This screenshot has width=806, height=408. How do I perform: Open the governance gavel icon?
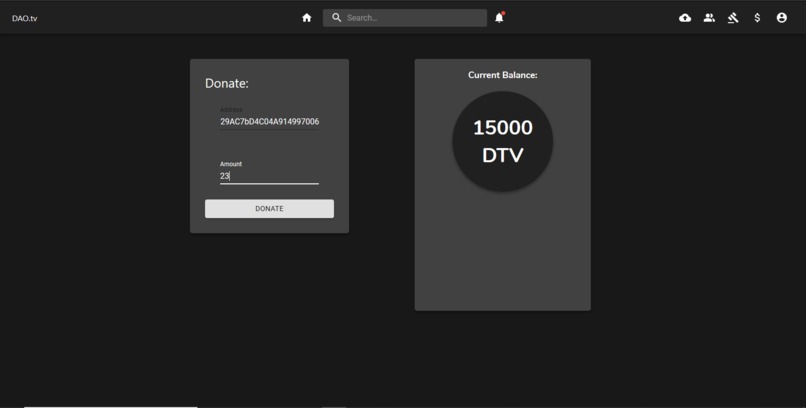[x=733, y=18]
